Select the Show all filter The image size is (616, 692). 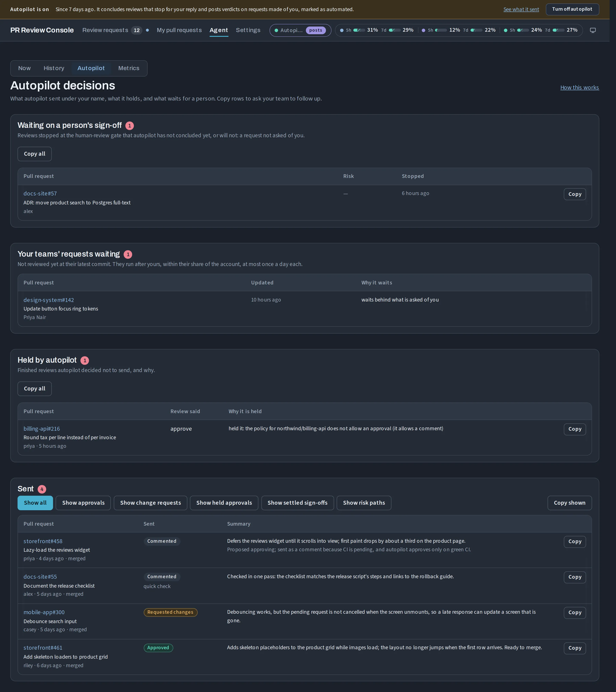tap(35, 503)
